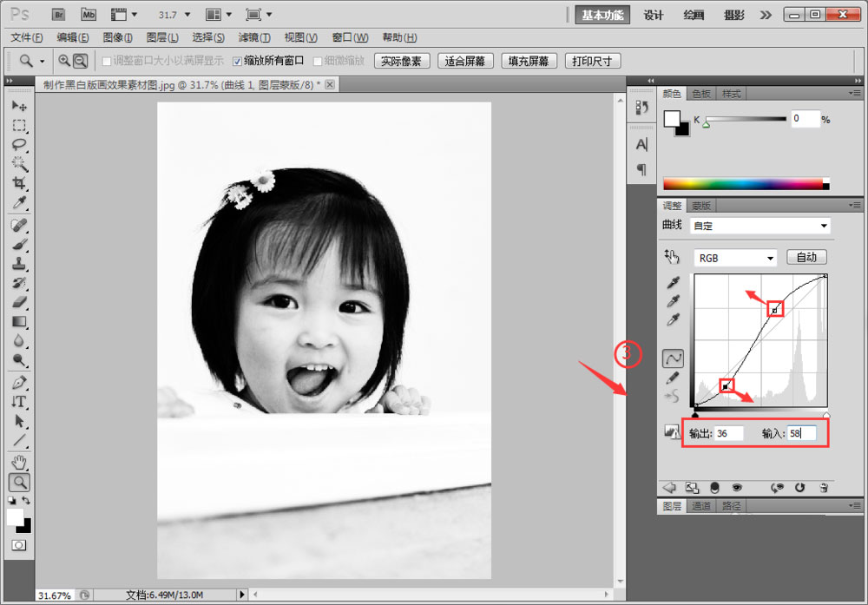The height and width of the screenshot is (605, 868).
Task: Open the 滤镜 menu
Action: pyautogui.click(x=253, y=37)
